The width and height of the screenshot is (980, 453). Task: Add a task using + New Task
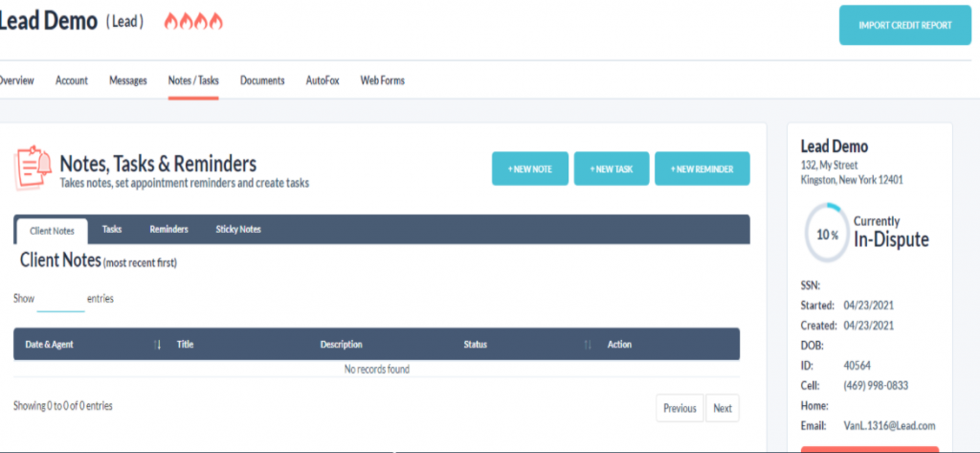pyautogui.click(x=612, y=169)
